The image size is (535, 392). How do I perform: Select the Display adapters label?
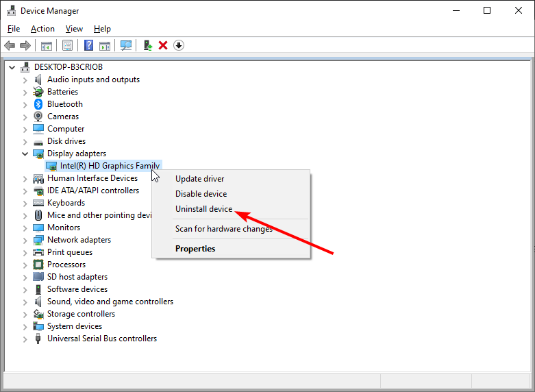pos(77,154)
